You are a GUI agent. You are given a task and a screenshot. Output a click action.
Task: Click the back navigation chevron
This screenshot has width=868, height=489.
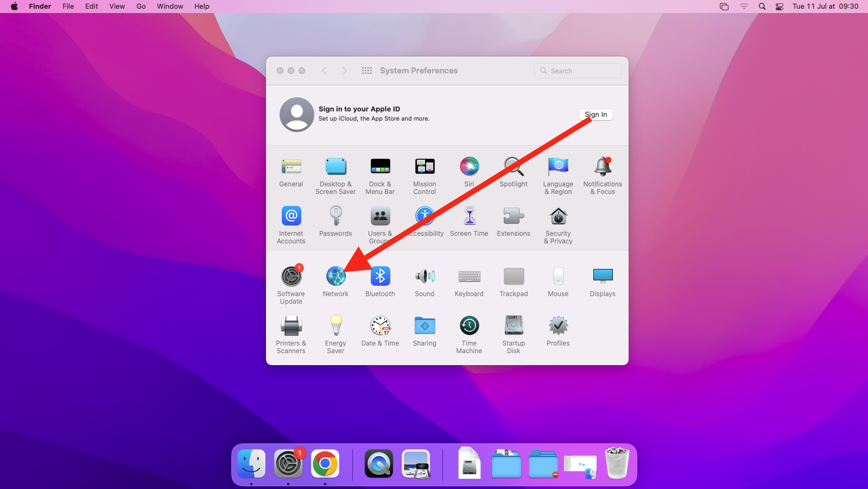pos(324,71)
